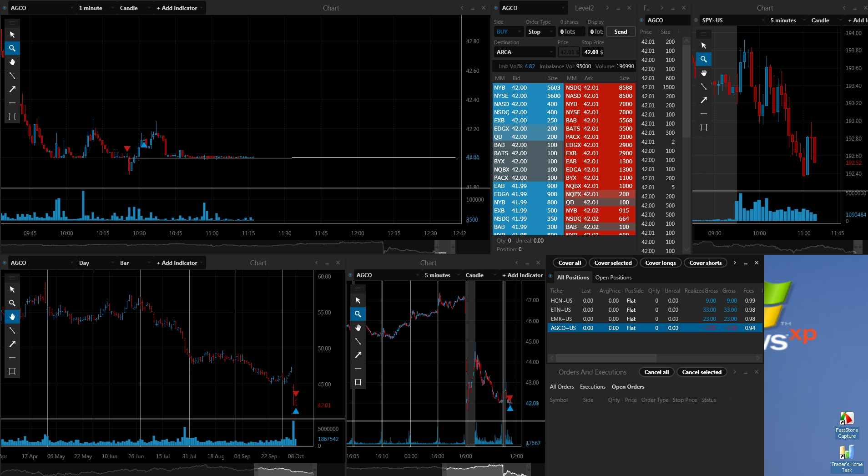This screenshot has height=476, width=868.
Task: Select the hand pan tool in the AGCO 1 minute chart
Action: [x=12, y=62]
